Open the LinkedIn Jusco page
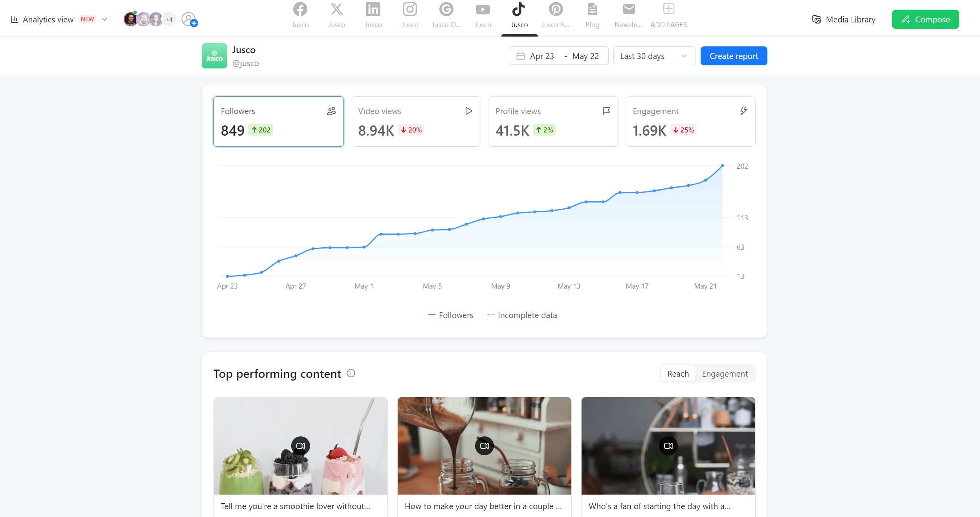The width and height of the screenshot is (980, 517). [x=373, y=16]
